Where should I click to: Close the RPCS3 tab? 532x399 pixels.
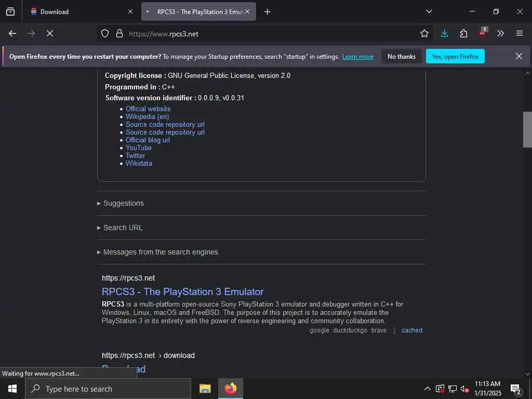(247, 11)
